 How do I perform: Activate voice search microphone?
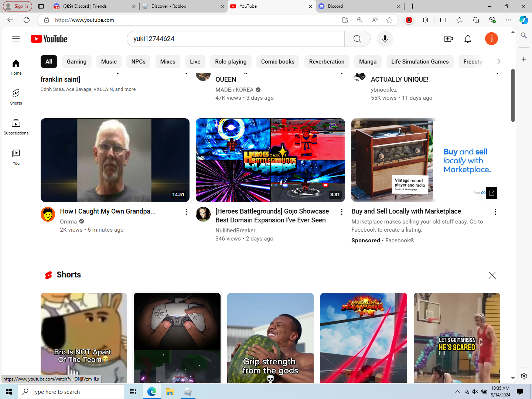pyautogui.click(x=385, y=39)
